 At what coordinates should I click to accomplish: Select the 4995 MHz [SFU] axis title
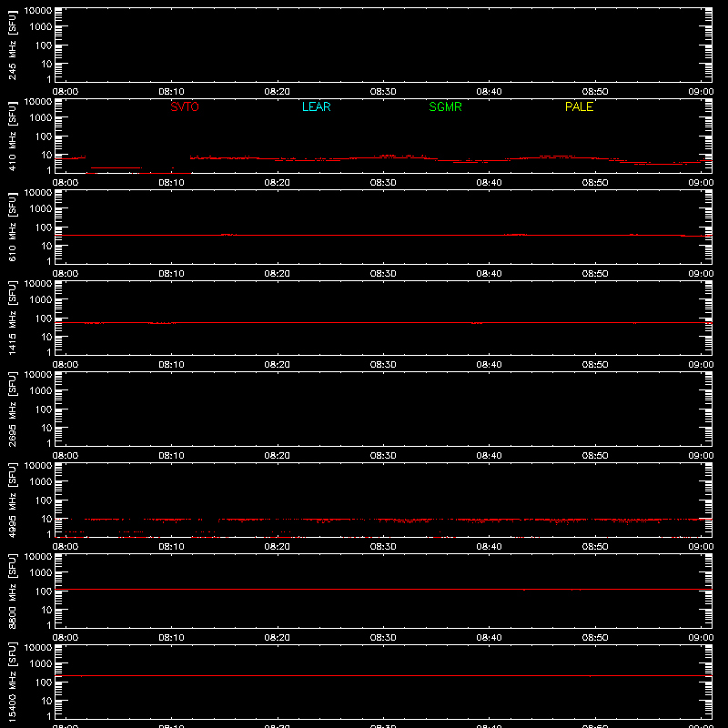[x=12, y=500]
